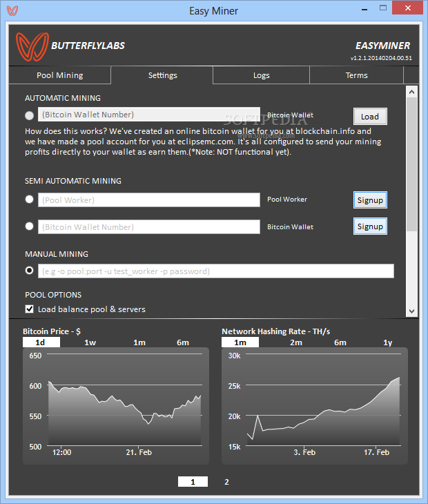This screenshot has width=428, height=504.
Task: Open the Terms tab
Action: pos(356,75)
